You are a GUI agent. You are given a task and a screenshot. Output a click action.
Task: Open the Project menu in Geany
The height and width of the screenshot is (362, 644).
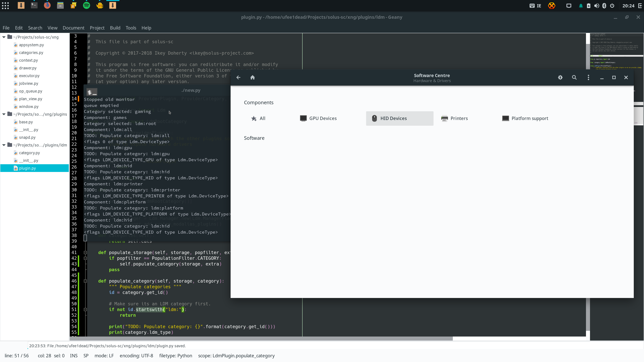pos(97,28)
